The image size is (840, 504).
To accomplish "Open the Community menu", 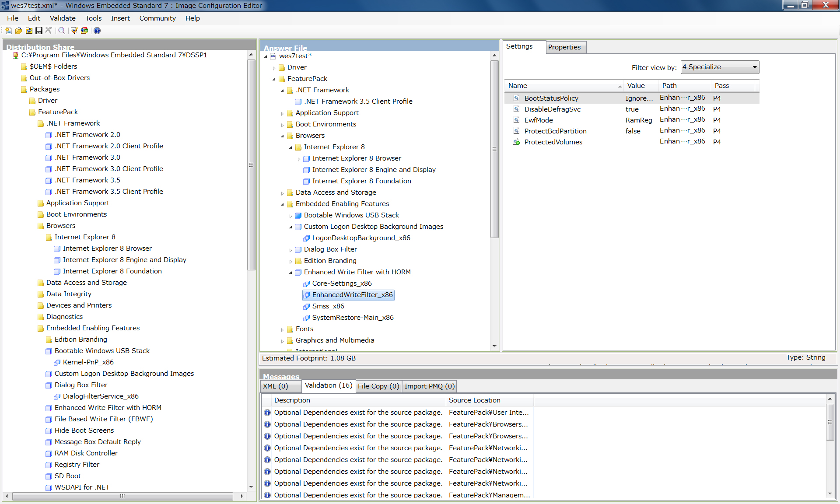I will [x=157, y=18].
